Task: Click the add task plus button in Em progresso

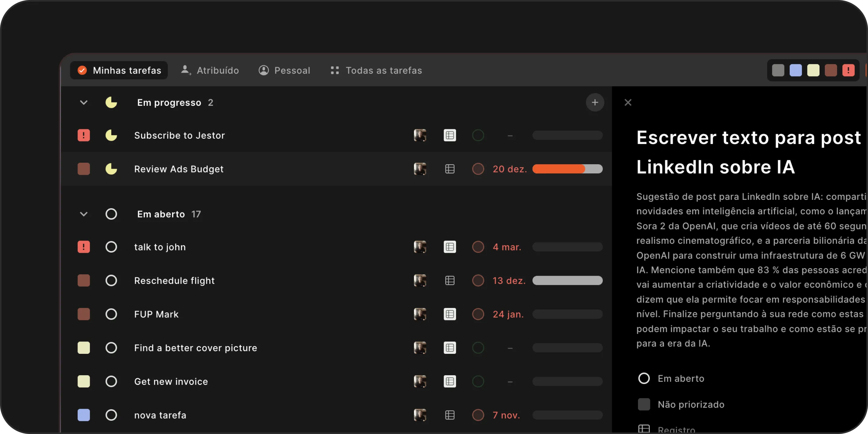Action: [595, 102]
